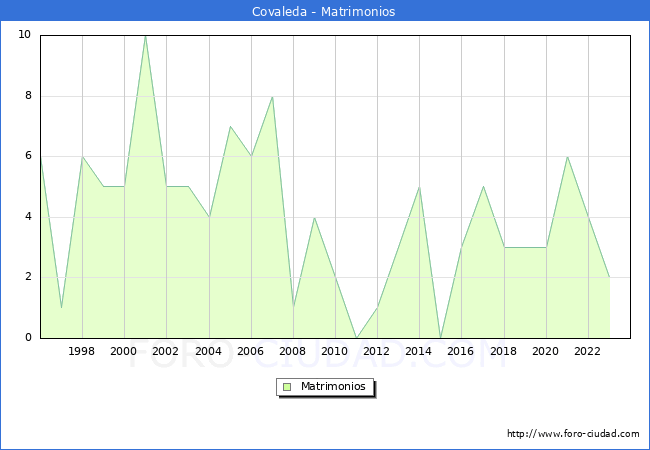Click the x-axis label 2020

[546, 351]
